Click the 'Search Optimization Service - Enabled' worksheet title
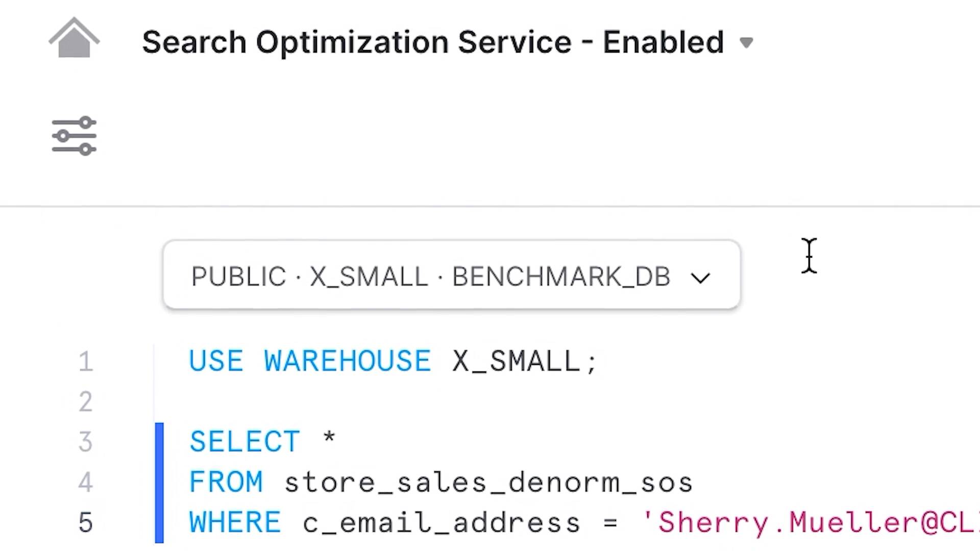The width and height of the screenshot is (980, 551). click(x=432, y=42)
